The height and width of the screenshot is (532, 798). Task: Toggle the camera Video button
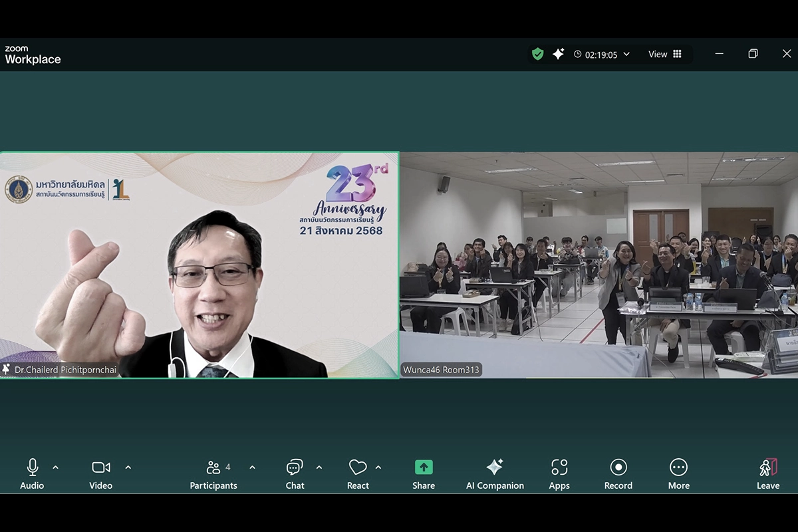pos(101,474)
